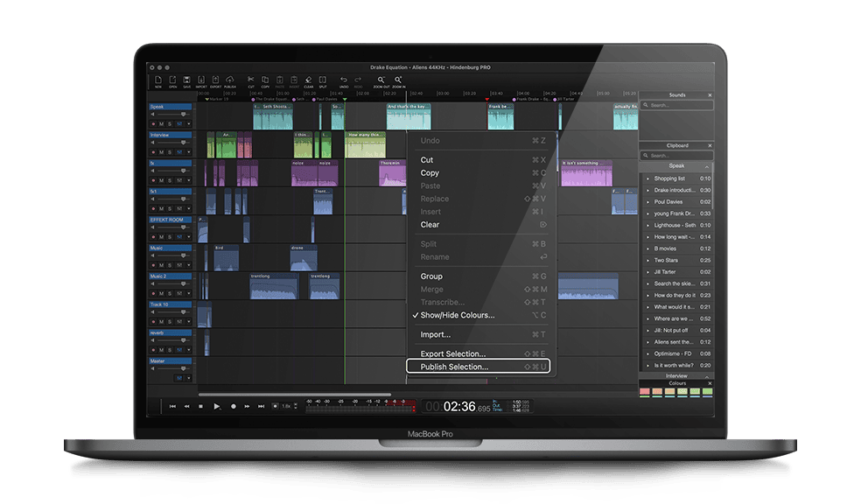Image resolution: width=861 pixels, height=504 pixels.
Task: Expand the Two Stars clipboard item
Action: pyautogui.click(x=647, y=260)
